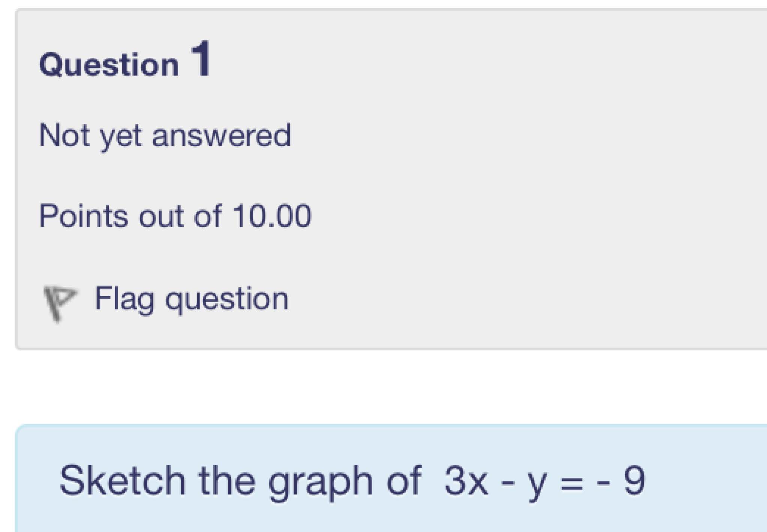Click the word question in Flag question
Screen dimensions: 767x532
(x=227, y=300)
